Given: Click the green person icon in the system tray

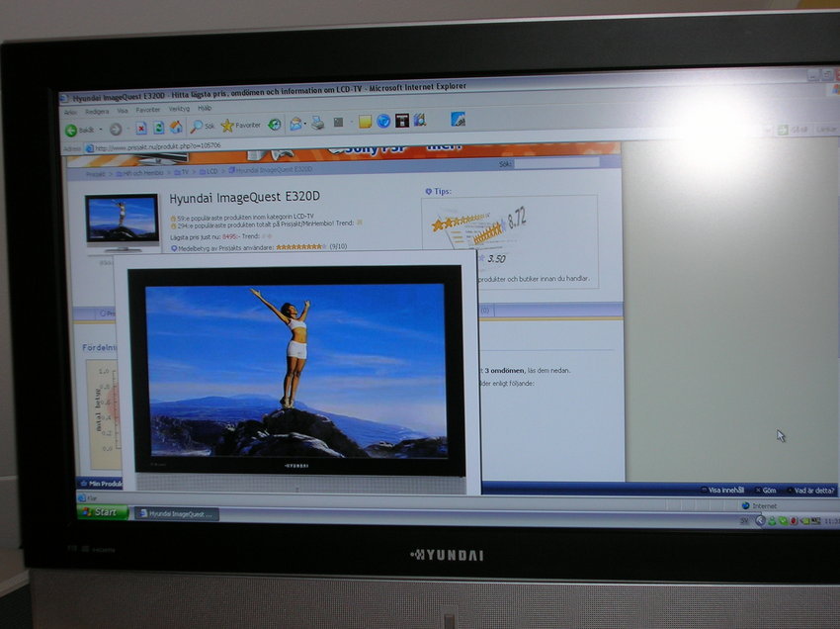Looking at the screenshot, I should [x=772, y=520].
